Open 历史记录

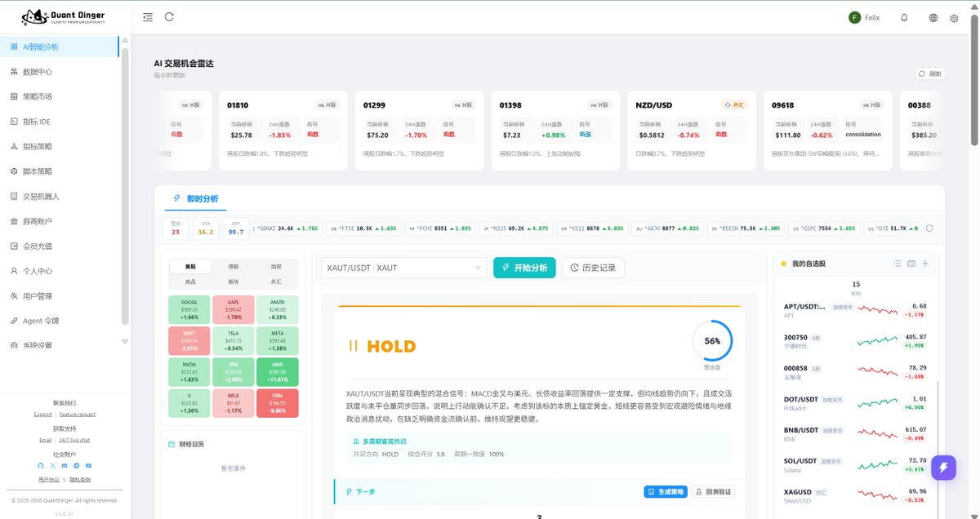593,268
